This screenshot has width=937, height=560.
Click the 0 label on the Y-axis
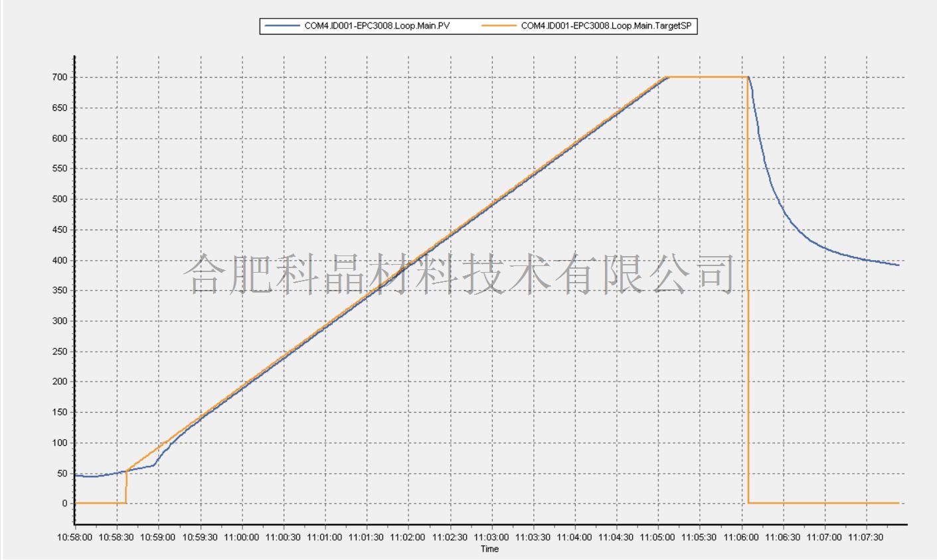click(x=64, y=504)
